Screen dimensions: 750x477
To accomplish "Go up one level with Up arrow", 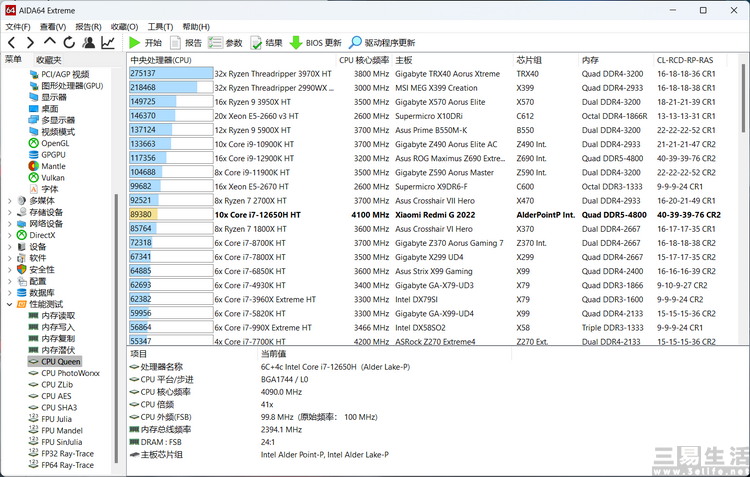I will tap(50, 42).
